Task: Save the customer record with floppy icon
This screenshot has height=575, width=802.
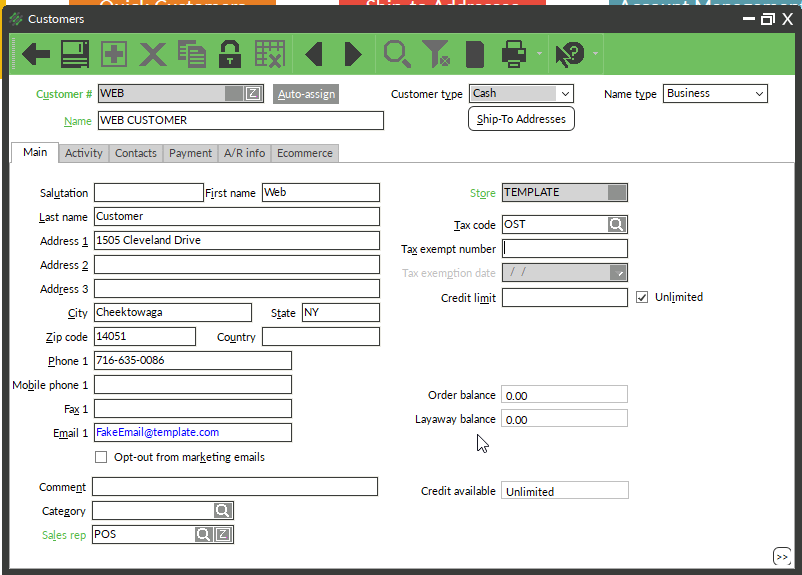Action: coord(75,54)
